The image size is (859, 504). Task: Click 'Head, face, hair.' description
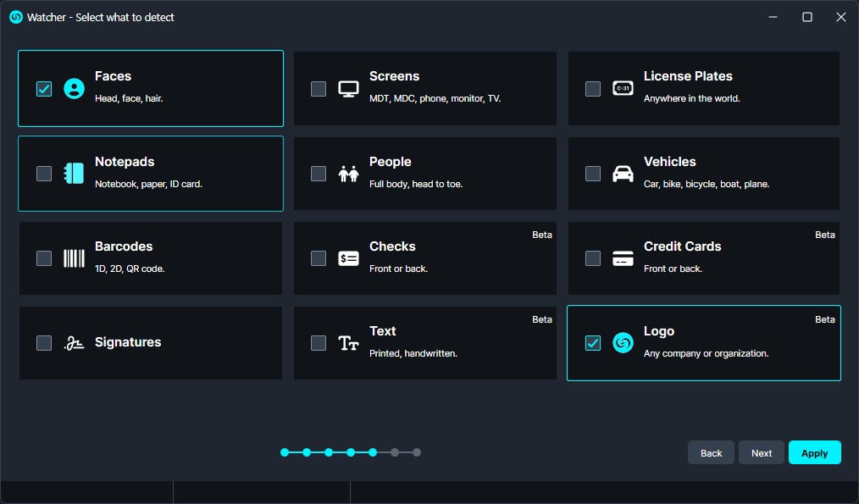[129, 98]
